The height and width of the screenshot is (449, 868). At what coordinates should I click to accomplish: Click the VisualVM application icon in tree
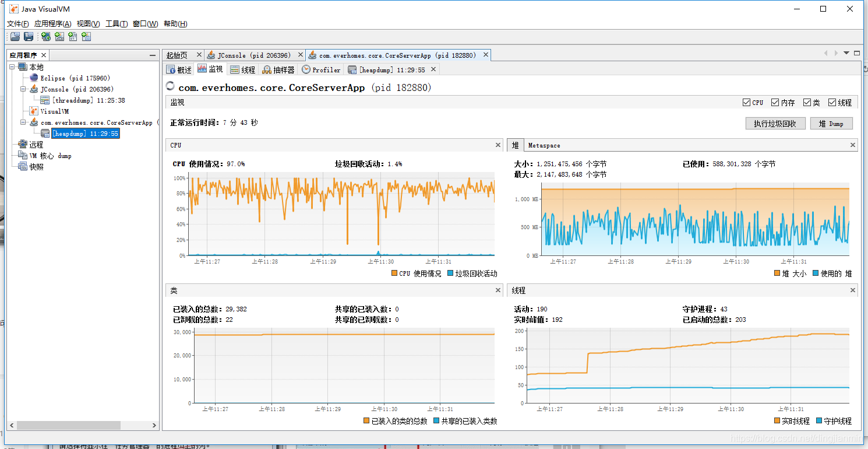(34, 111)
